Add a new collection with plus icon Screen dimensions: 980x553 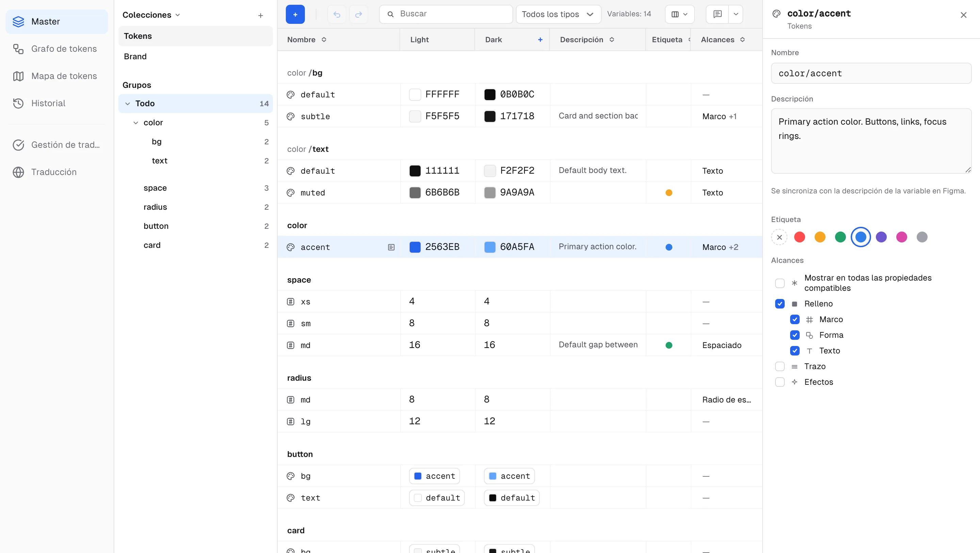tap(261, 15)
